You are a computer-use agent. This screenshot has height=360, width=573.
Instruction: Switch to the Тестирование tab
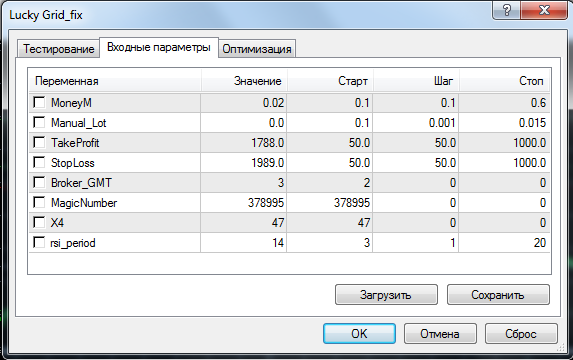58,49
